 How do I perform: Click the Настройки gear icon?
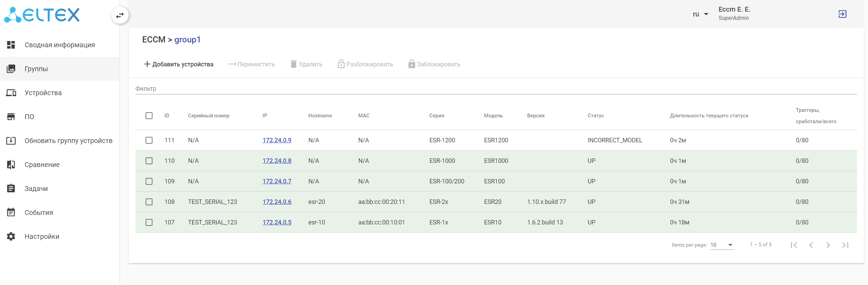(11, 236)
